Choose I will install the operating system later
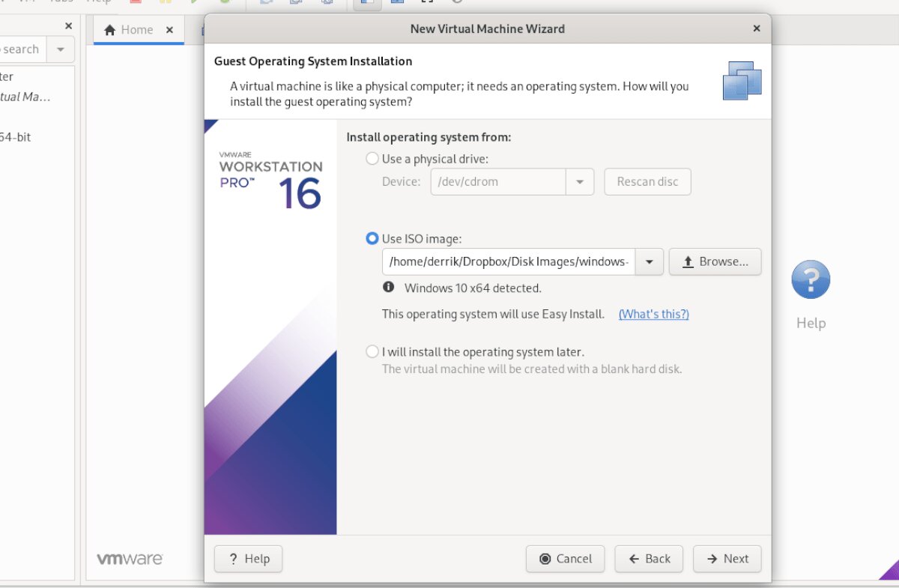The width and height of the screenshot is (899, 588). coord(372,351)
